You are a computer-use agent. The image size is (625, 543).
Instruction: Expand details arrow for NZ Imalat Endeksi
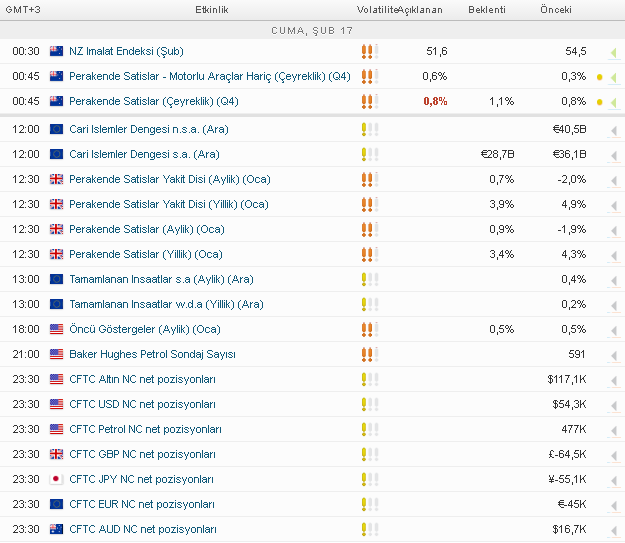click(612, 52)
